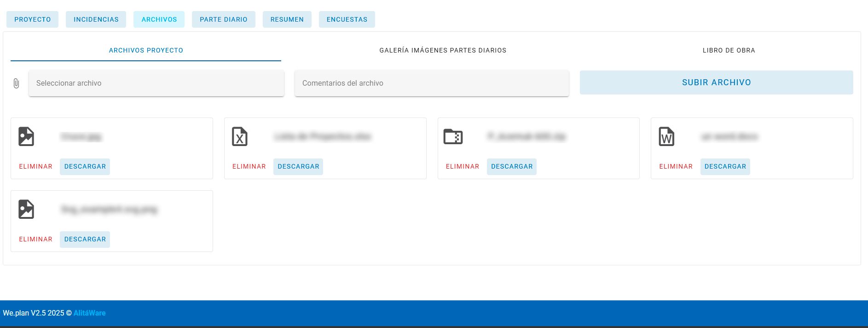
Task: Click the image file icon of the jpg card
Action: tap(26, 136)
